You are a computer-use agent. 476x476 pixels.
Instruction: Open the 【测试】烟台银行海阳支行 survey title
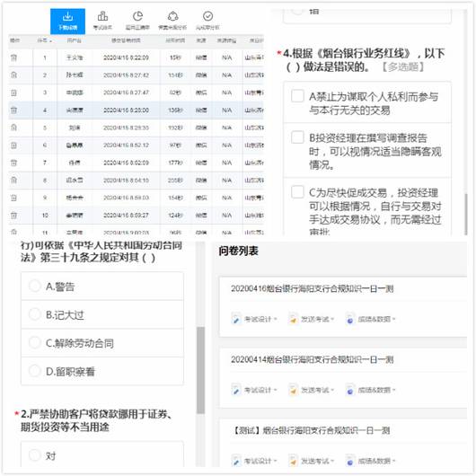(311, 430)
